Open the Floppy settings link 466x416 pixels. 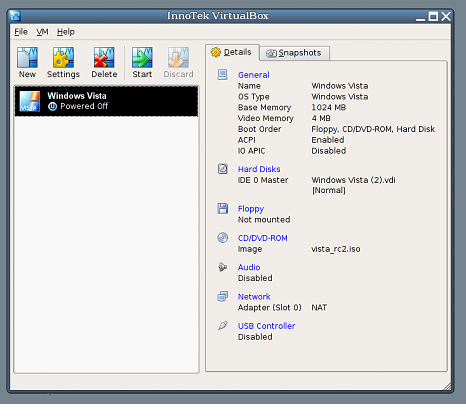click(251, 209)
